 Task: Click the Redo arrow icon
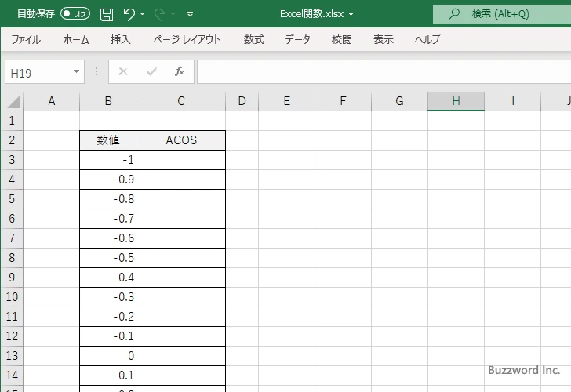coord(161,14)
